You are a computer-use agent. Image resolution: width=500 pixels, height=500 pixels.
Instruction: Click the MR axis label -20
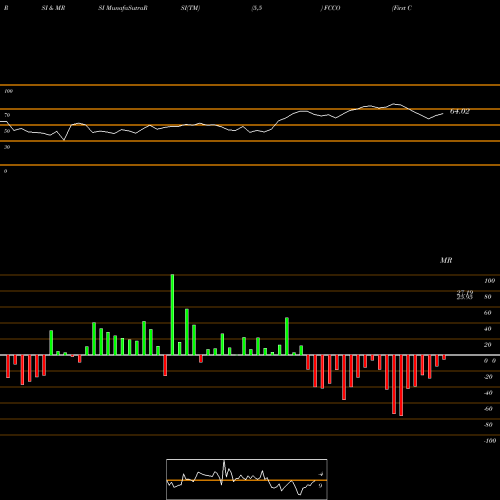click(x=488, y=377)
